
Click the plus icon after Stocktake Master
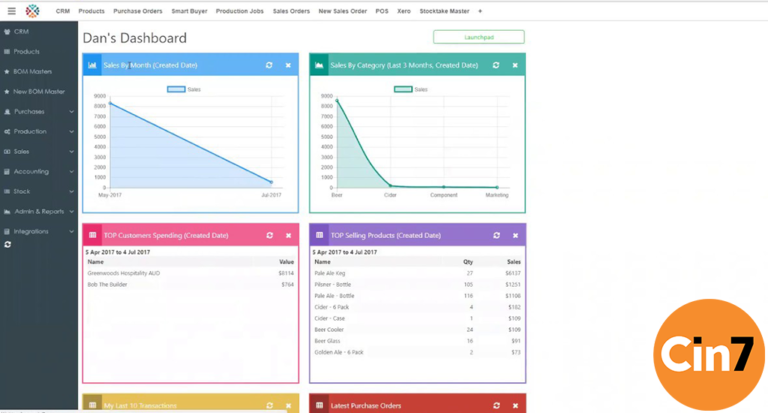480,11
